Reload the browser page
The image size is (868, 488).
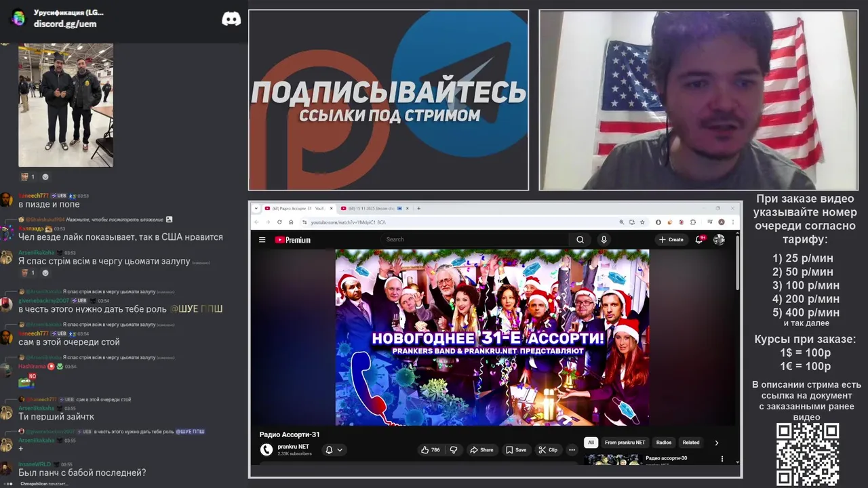coord(279,222)
